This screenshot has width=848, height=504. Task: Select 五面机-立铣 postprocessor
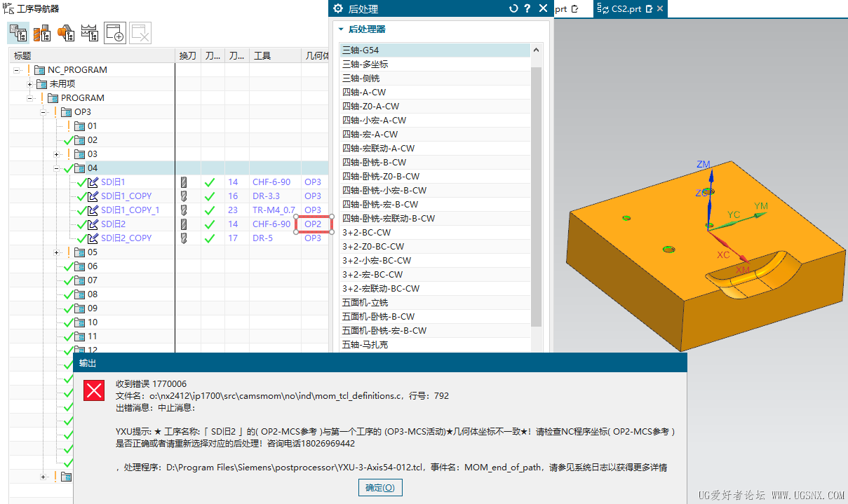pyautogui.click(x=435, y=303)
